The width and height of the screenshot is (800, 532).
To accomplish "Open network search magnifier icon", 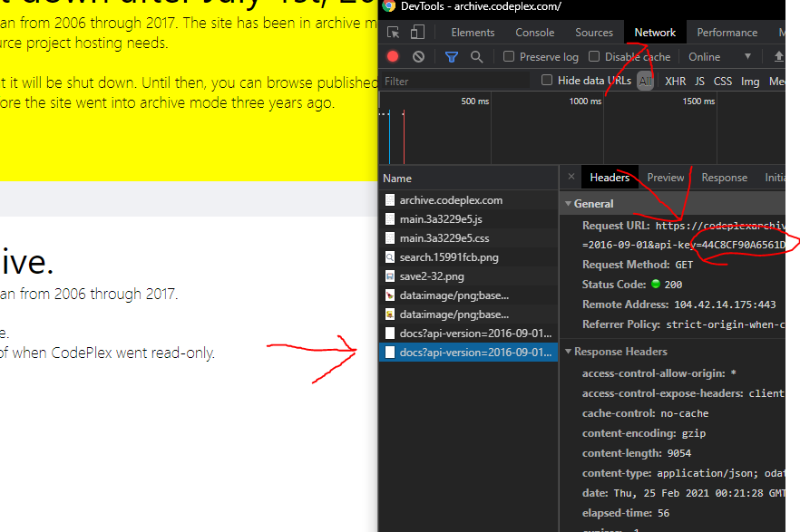I will pos(476,56).
